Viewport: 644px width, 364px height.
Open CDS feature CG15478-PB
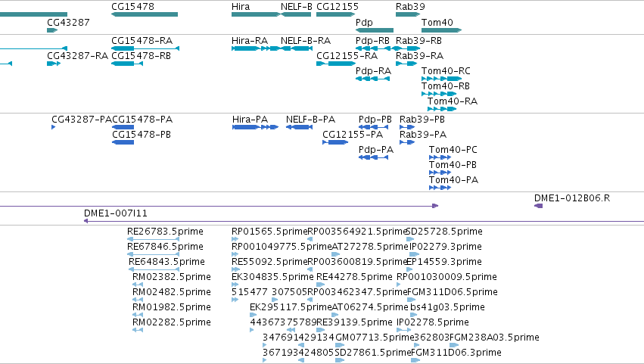[123, 142]
